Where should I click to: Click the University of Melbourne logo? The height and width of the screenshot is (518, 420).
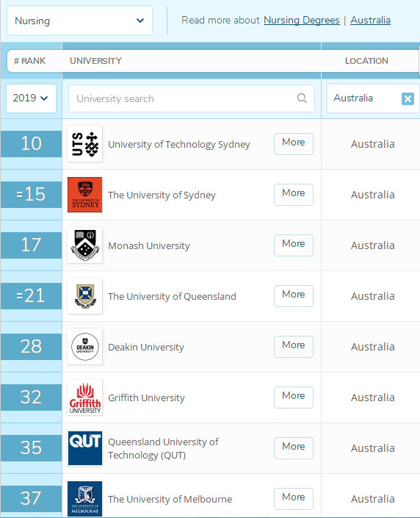[85, 499]
